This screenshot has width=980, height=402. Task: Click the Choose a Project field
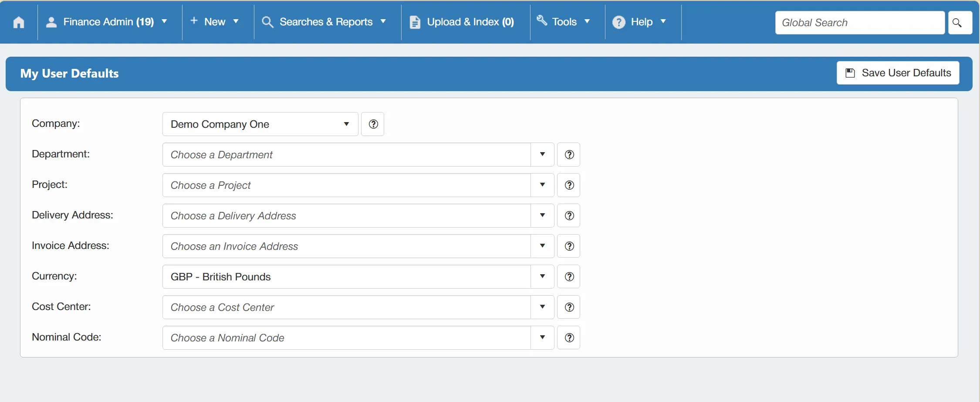point(346,185)
